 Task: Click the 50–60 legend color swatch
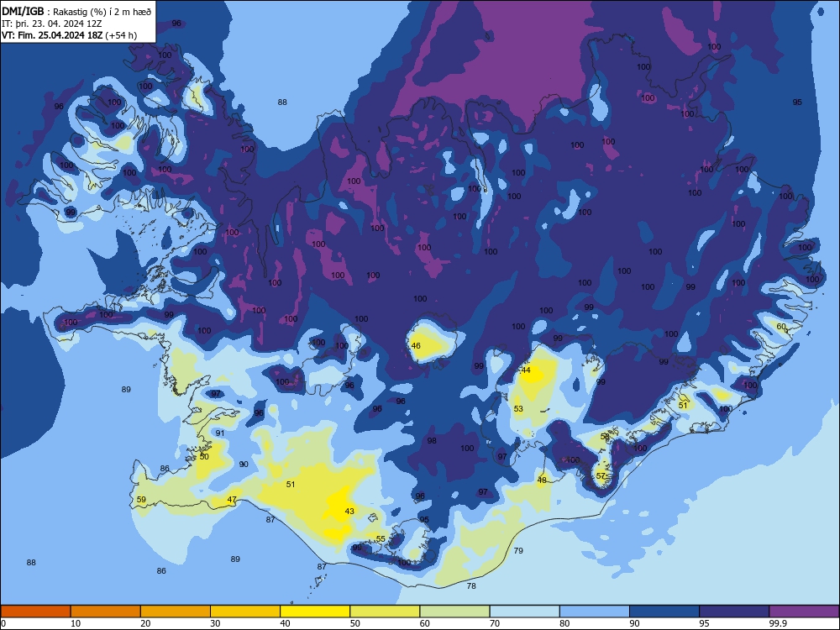385,612
